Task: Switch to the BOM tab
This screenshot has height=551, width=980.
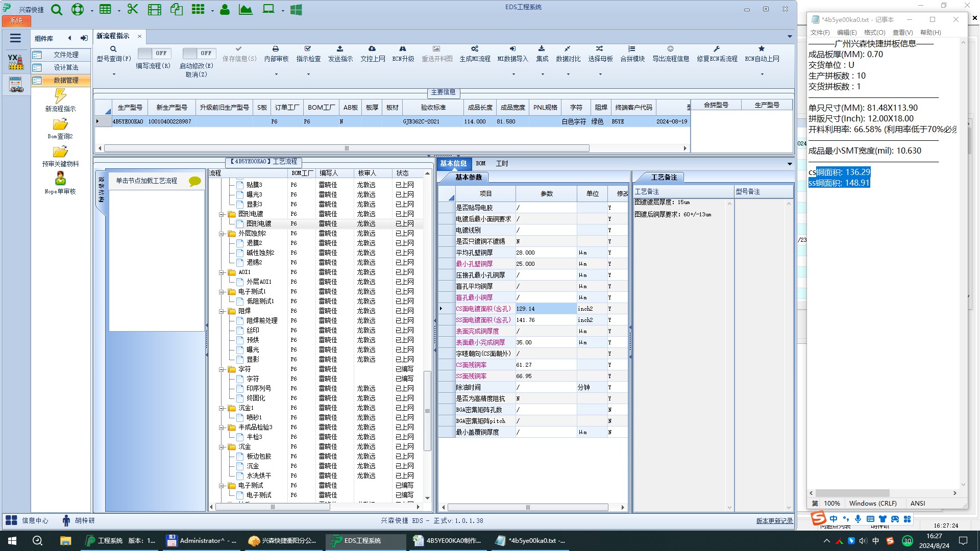Action: pyautogui.click(x=480, y=163)
